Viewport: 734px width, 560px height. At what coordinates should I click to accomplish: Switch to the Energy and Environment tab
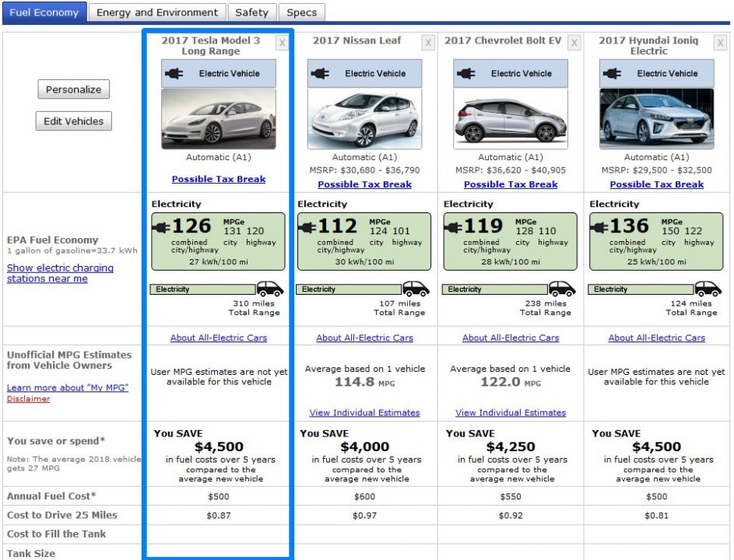(x=157, y=12)
